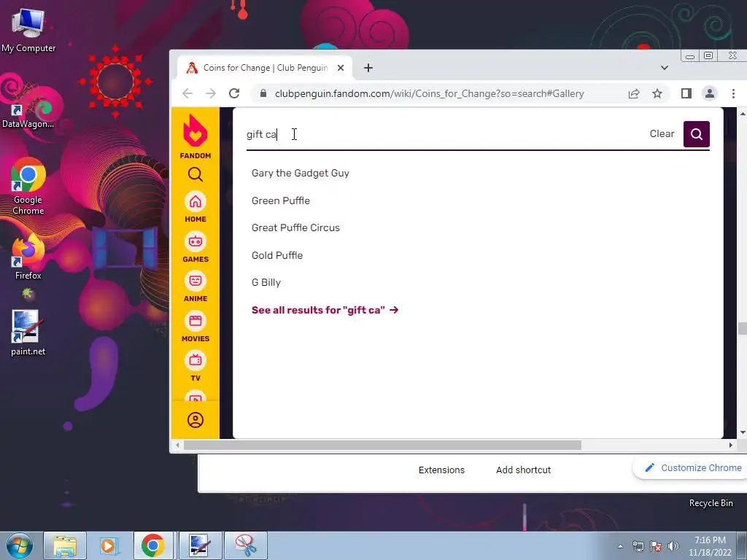Go back to previous page
Image resolution: width=747 pixels, height=560 pixels.
[187, 93]
